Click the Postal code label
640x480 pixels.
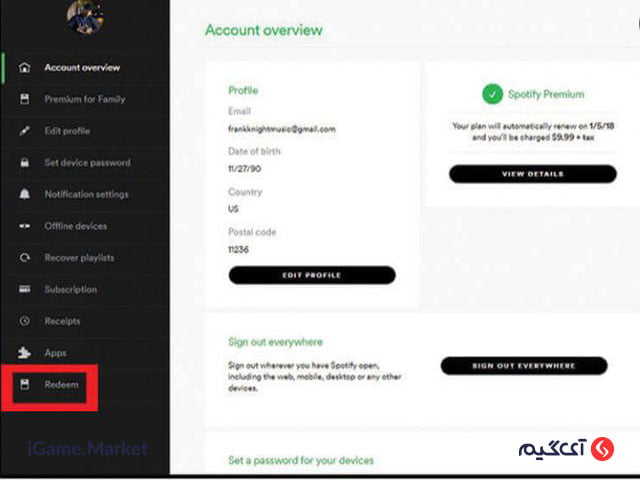pyautogui.click(x=252, y=232)
